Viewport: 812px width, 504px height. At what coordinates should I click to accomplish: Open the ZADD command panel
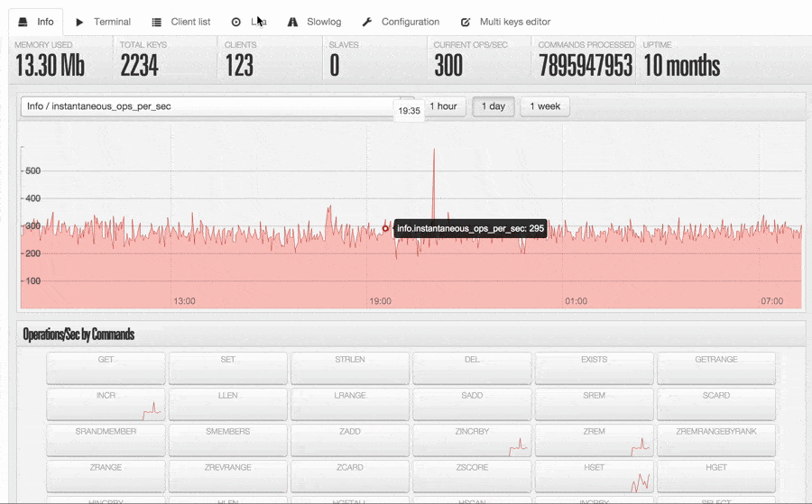350,440
